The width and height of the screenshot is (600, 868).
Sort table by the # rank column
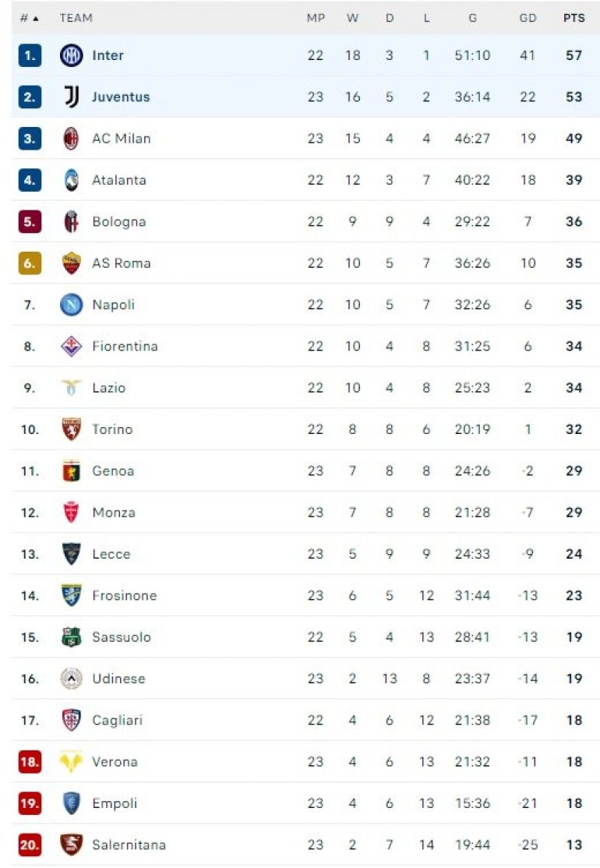(x=30, y=18)
